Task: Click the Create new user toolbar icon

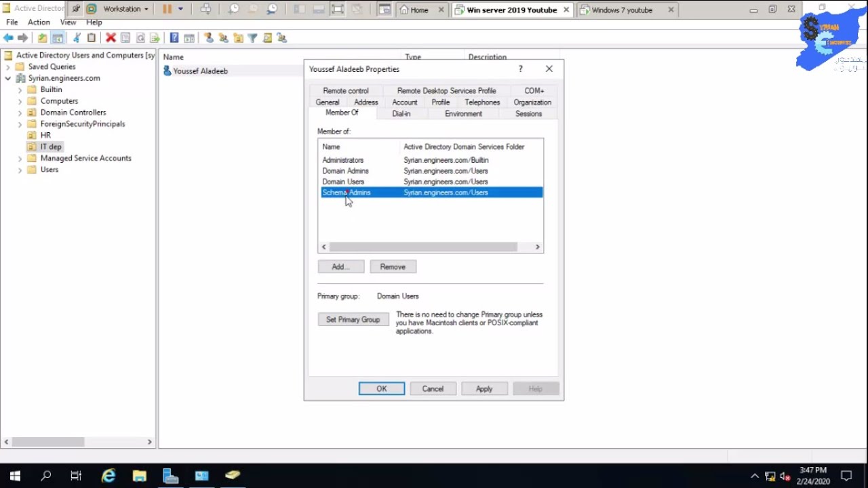Action: [x=208, y=38]
